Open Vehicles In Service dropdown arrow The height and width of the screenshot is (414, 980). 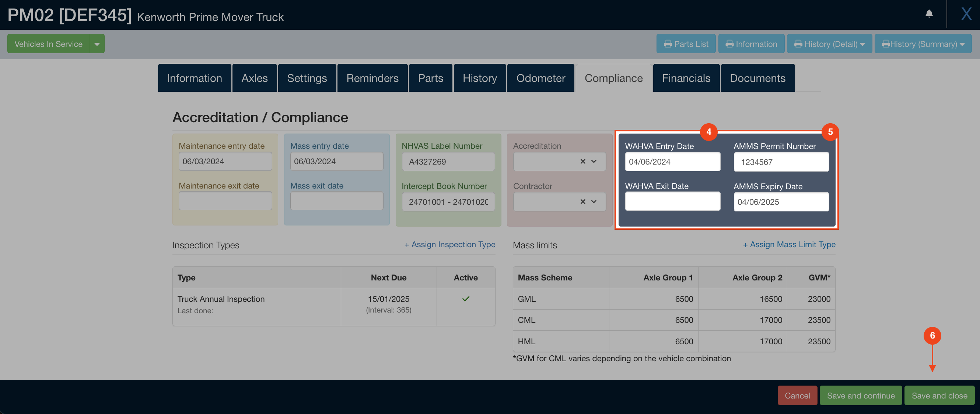(97, 44)
